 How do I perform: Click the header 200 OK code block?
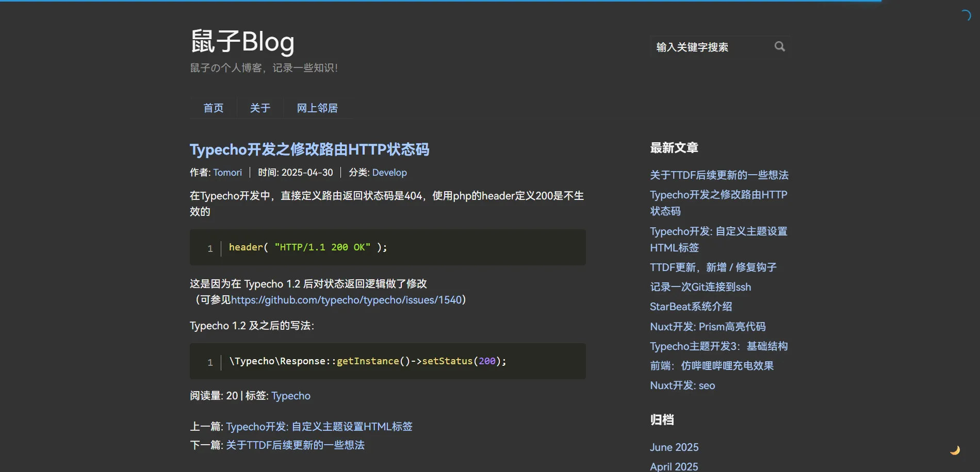pos(387,247)
